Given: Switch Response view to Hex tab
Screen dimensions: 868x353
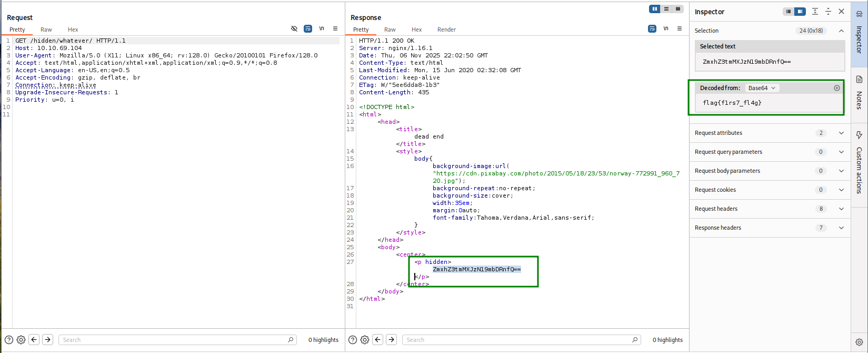Looking at the screenshot, I should 417,30.
